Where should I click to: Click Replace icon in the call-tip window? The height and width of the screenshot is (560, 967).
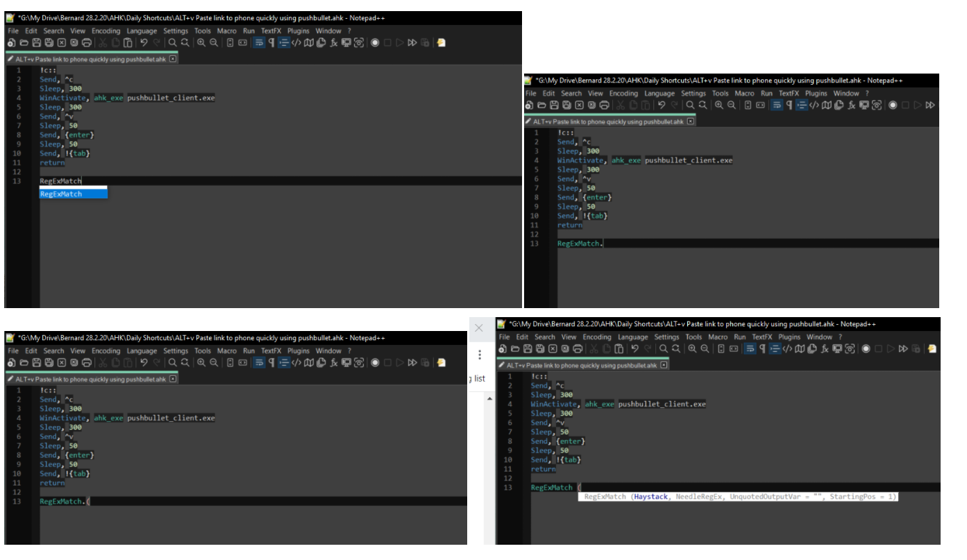click(676, 348)
